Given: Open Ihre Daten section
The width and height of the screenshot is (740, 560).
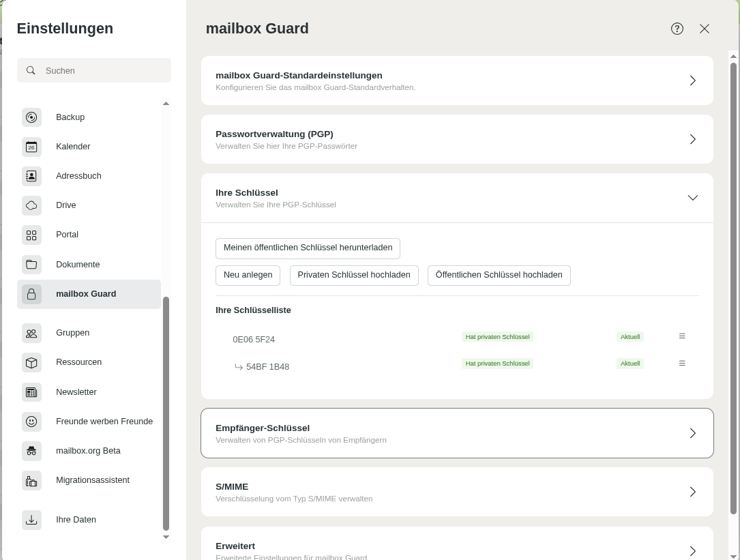Looking at the screenshot, I should pyautogui.click(x=89, y=519).
